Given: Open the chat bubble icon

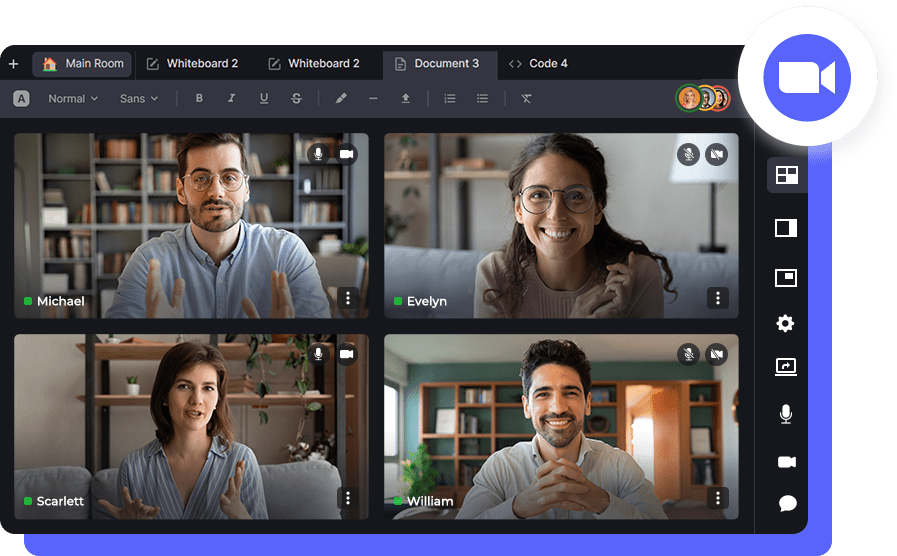Looking at the screenshot, I should pyautogui.click(x=786, y=503).
